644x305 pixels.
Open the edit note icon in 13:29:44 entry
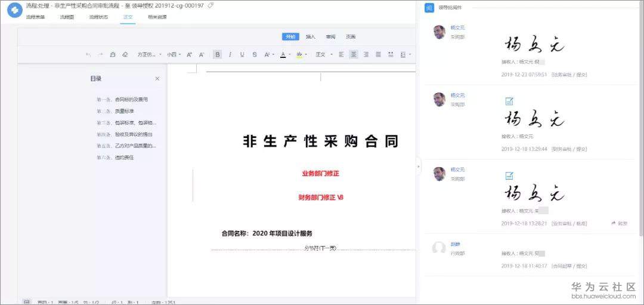[x=509, y=101]
